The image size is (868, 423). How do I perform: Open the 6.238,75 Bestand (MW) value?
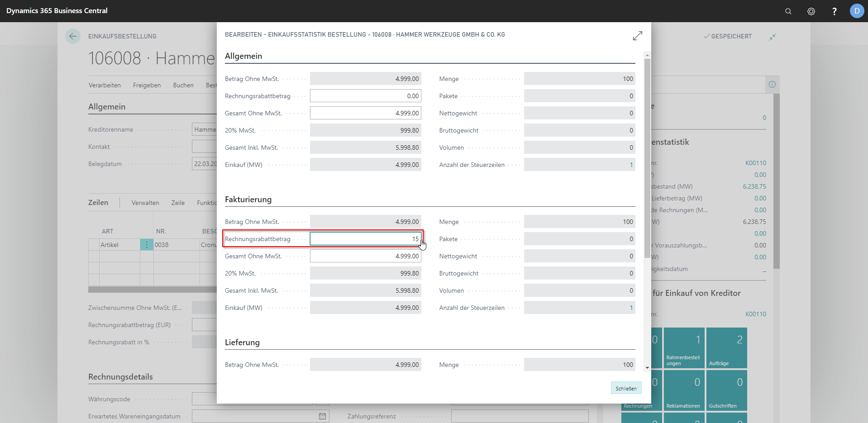pyautogui.click(x=754, y=186)
